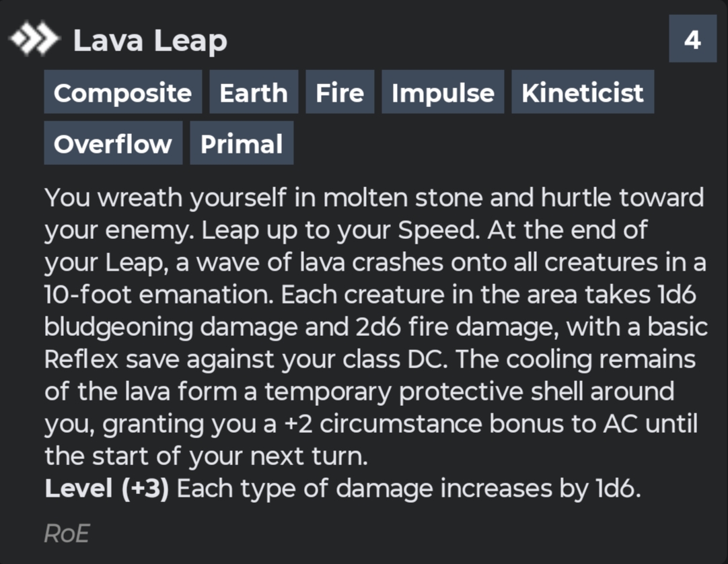Click the Fire trait tag

pos(340,92)
